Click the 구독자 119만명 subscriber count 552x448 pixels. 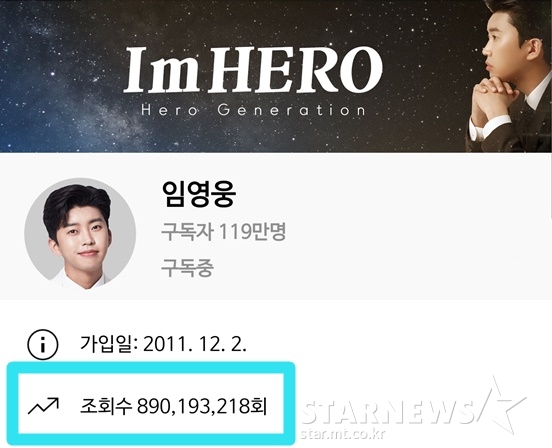click(x=224, y=232)
